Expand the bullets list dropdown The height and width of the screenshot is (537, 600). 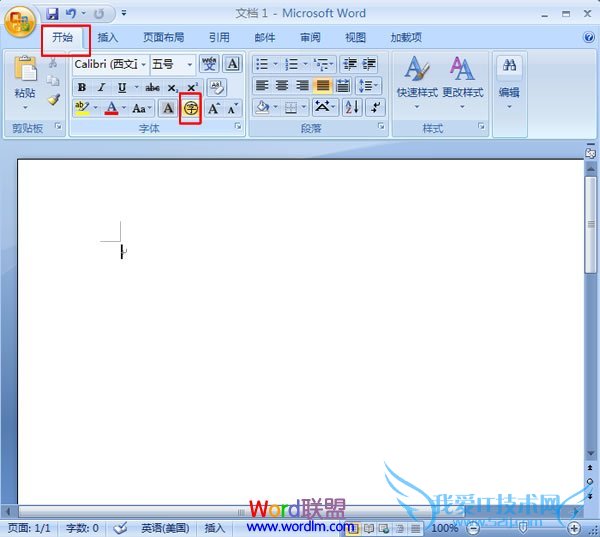[275, 64]
